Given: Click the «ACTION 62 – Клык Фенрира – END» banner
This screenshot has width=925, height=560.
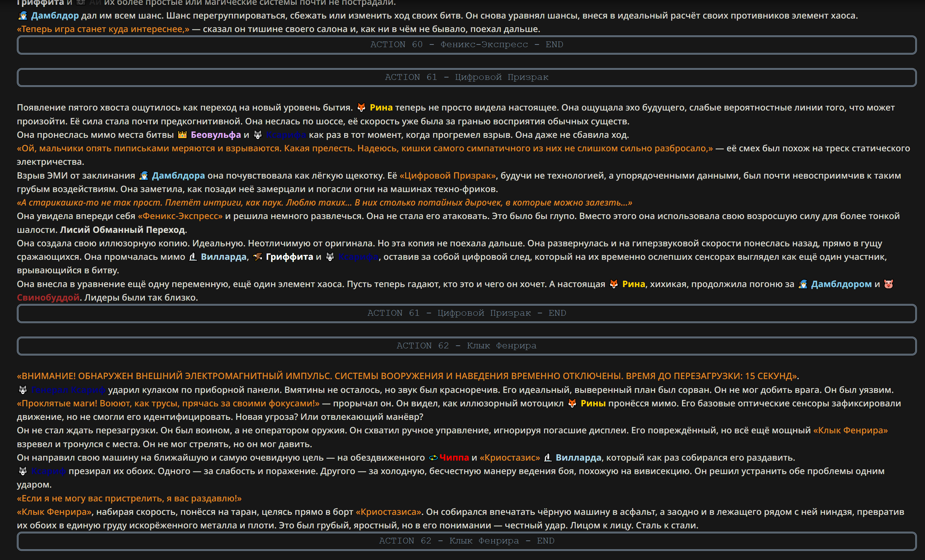Looking at the screenshot, I should click(467, 541).
